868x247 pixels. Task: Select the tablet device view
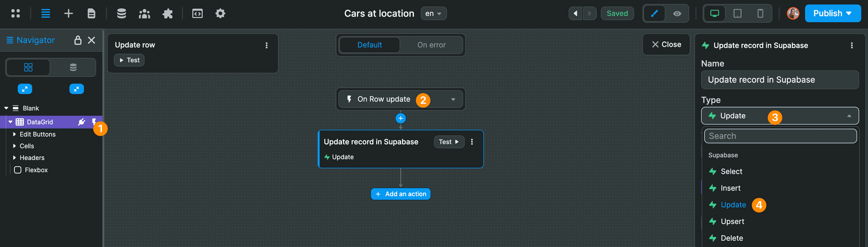737,13
